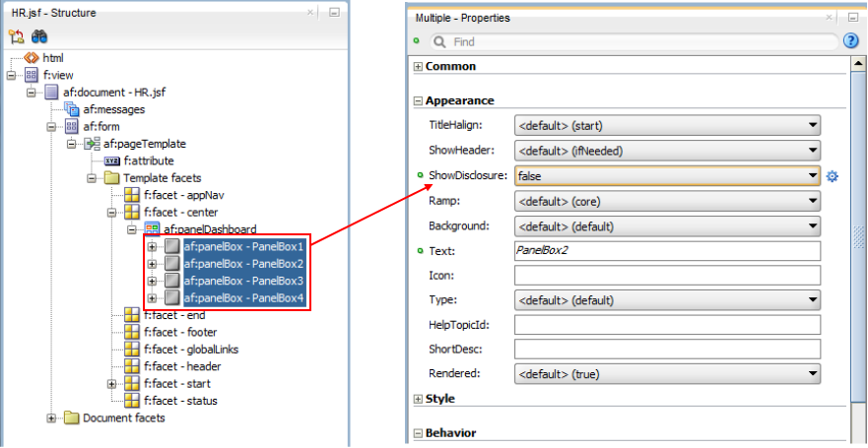Expand the Style properties section

pyautogui.click(x=419, y=399)
